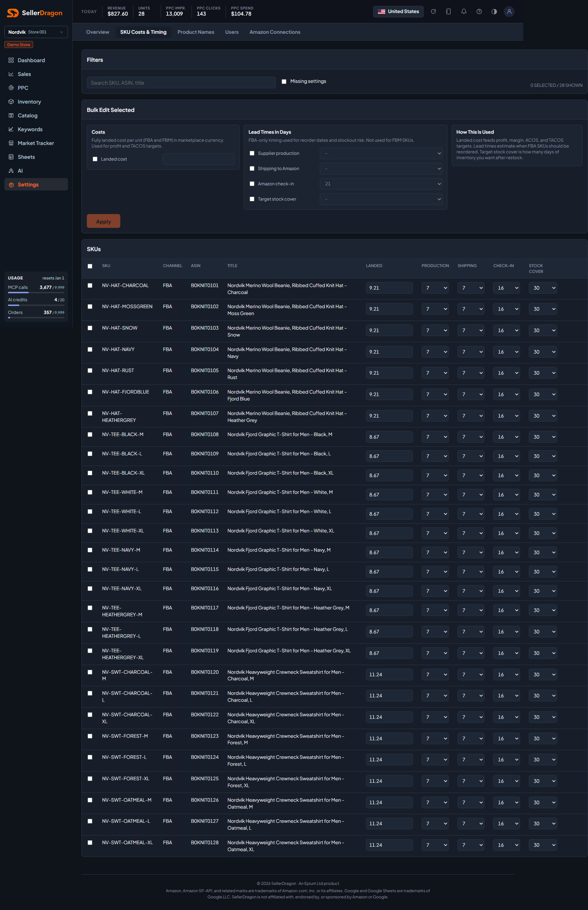This screenshot has height=910, width=588.
Task: Open production dropdown for NV-HAT-CHARCOAL
Action: point(435,288)
